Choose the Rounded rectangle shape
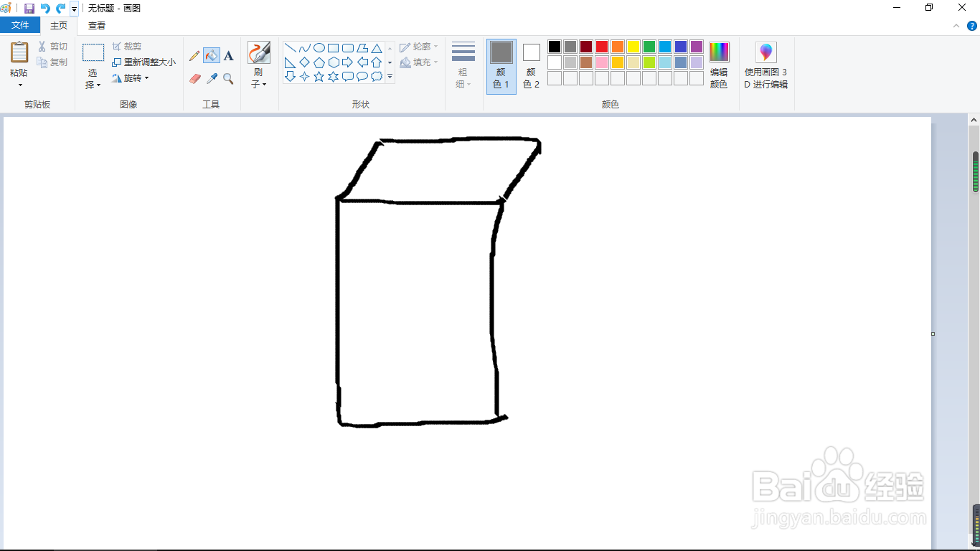Image resolution: width=980 pixels, height=551 pixels. pos(348,48)
